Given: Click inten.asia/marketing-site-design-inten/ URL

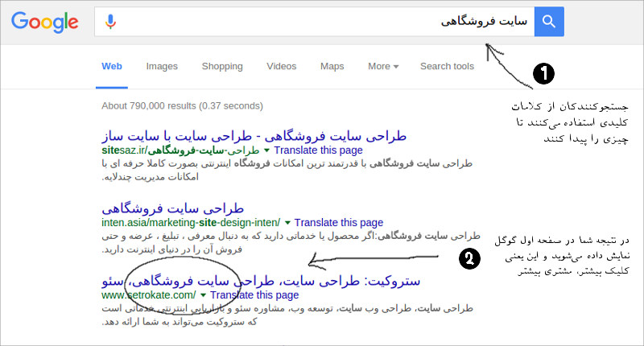Looking at the screenshot, I should (191, 222).
